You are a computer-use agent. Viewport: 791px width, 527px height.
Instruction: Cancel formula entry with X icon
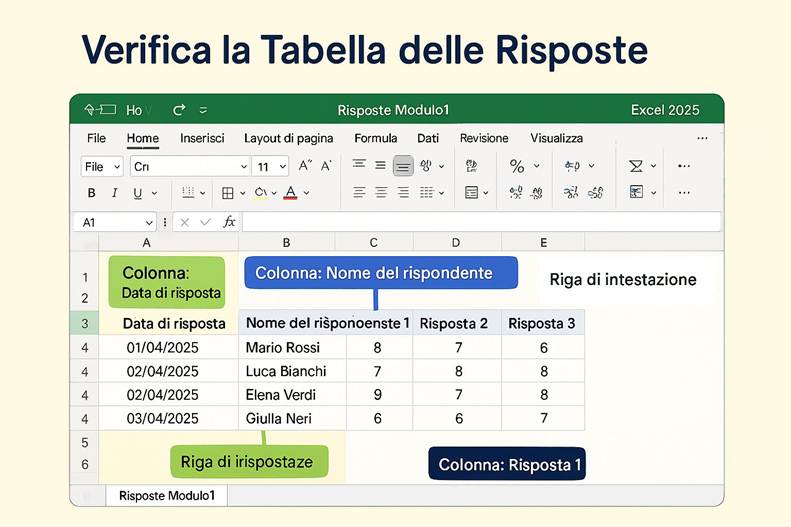tap(185, 222)
